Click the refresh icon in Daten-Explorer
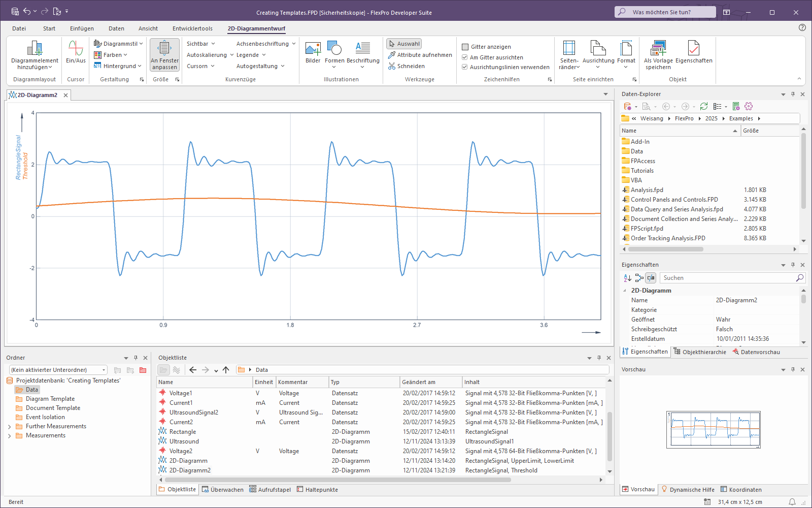Viewport: 812px width, 508px height. 703,106
